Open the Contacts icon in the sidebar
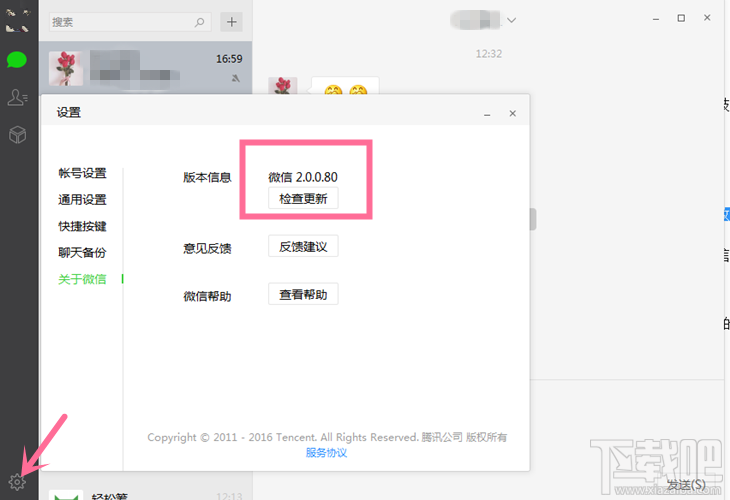 [18, 97]
